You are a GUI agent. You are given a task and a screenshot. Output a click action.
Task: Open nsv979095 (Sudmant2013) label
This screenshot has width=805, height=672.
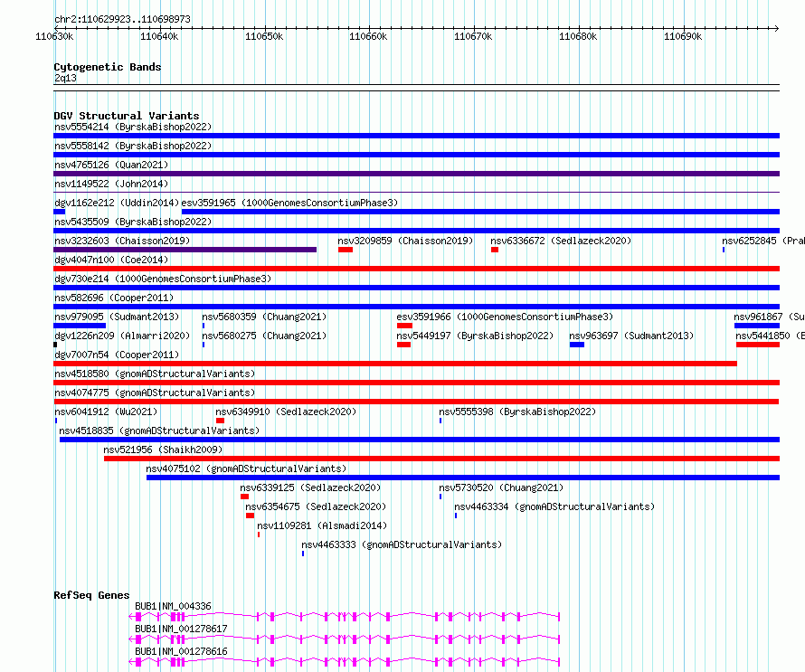pyautogui.click(x=117, y=317)
